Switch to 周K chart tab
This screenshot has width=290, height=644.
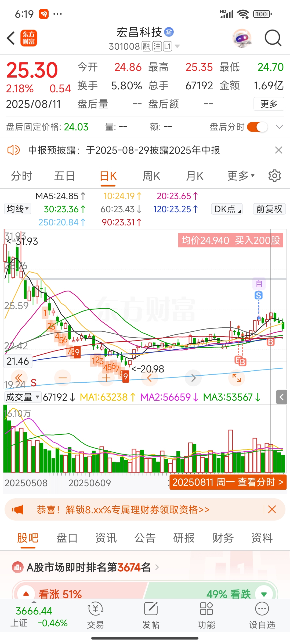151,176
